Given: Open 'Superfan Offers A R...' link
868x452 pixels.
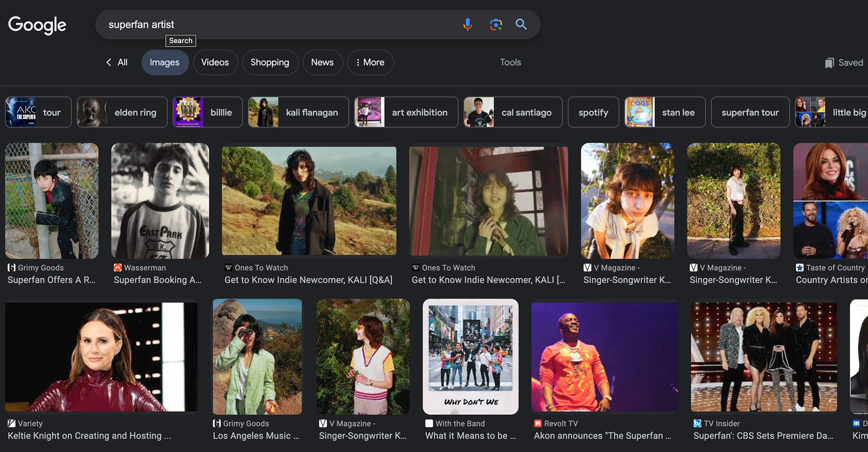Looking at the screenshot, I should pos(52,280).
